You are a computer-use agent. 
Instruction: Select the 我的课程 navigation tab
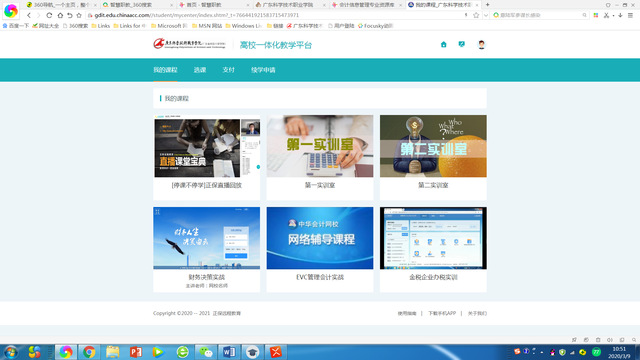point(165,70)
